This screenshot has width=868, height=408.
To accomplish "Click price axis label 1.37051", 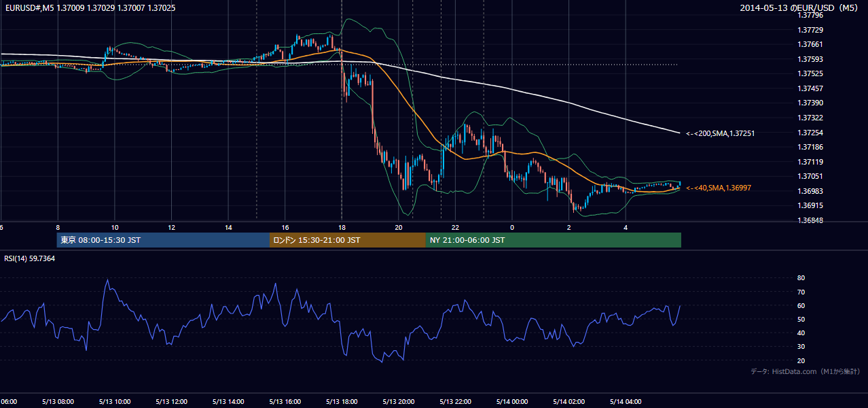I will 810,176.
